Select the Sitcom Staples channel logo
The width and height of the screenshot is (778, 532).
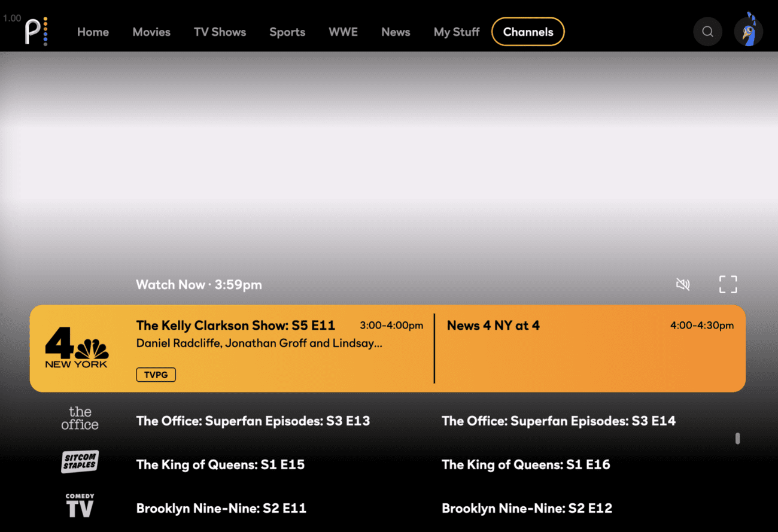[x=80, y=462]
